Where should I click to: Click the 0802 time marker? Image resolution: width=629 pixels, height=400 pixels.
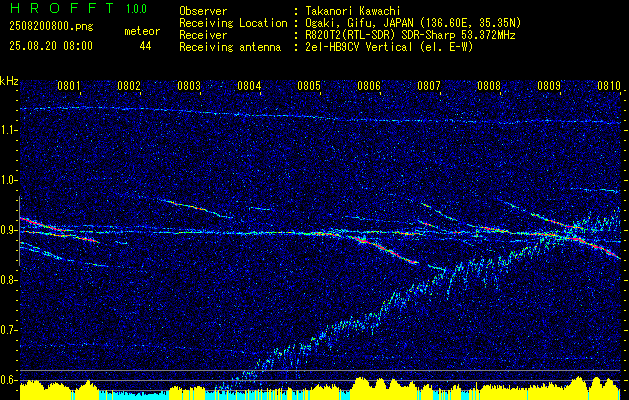(x=129, y=85)
